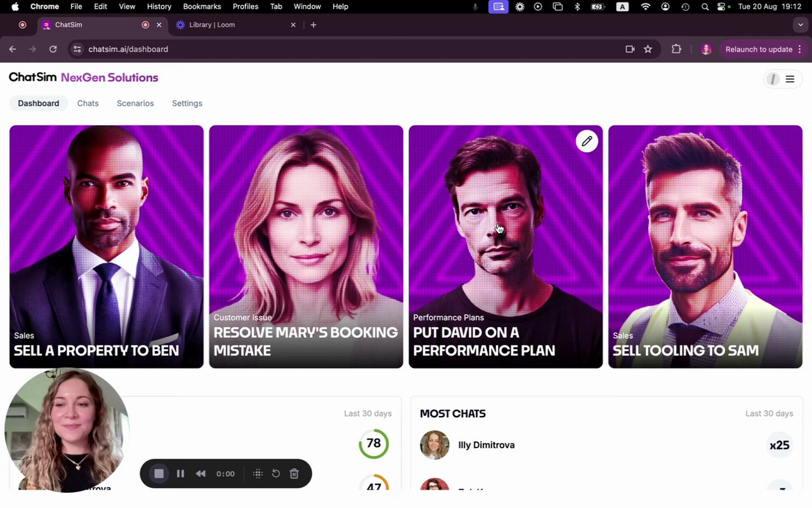Open the Chrome extensions puzzle icon
812x508 pixels.
click(676, 49)
